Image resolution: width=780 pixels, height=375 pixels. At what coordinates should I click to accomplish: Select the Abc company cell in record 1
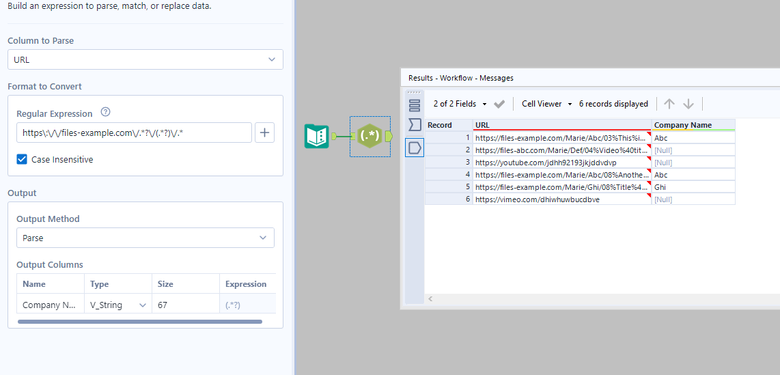[693, 138]
